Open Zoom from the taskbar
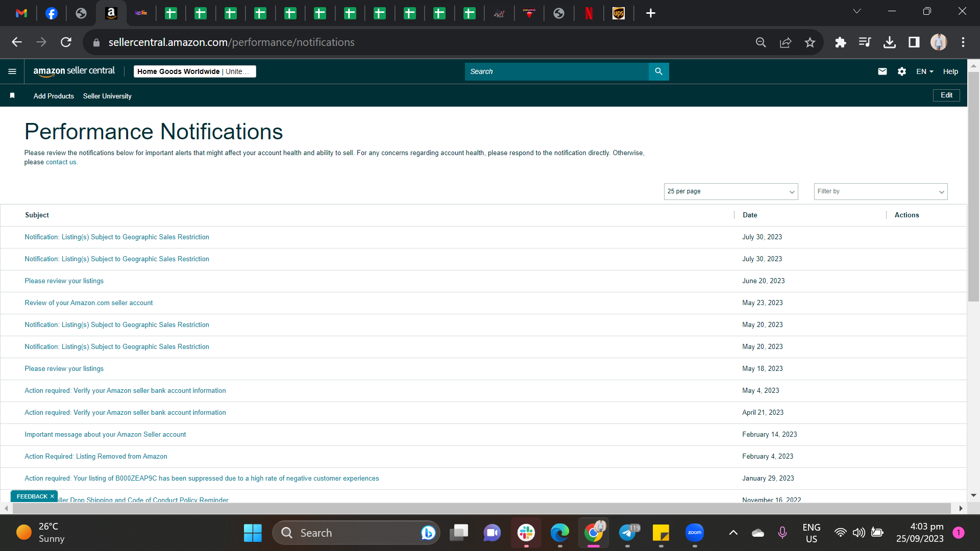 pyautogui.click(x=695, y=533)
